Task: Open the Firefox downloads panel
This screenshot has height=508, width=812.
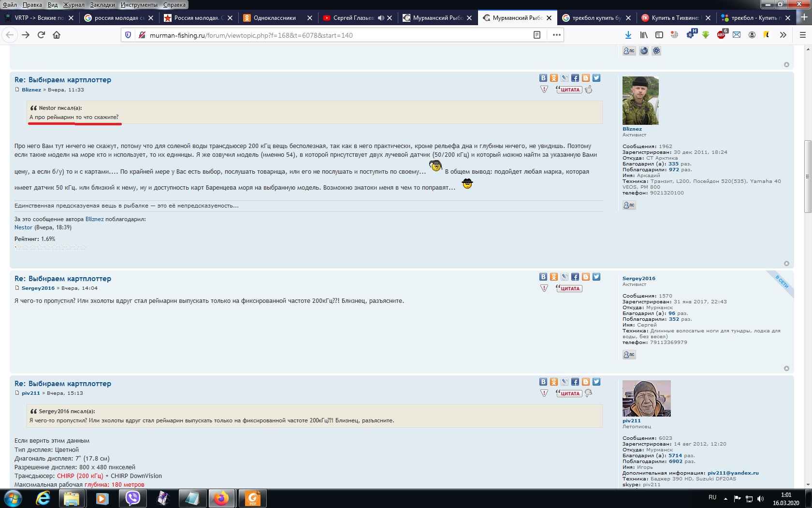Action: (628, 35)
